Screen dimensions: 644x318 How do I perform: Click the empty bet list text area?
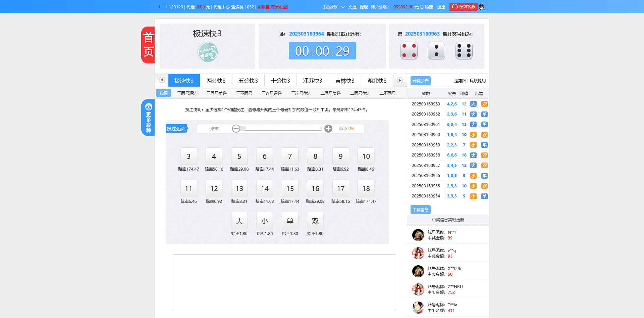[x=284, y=282]
